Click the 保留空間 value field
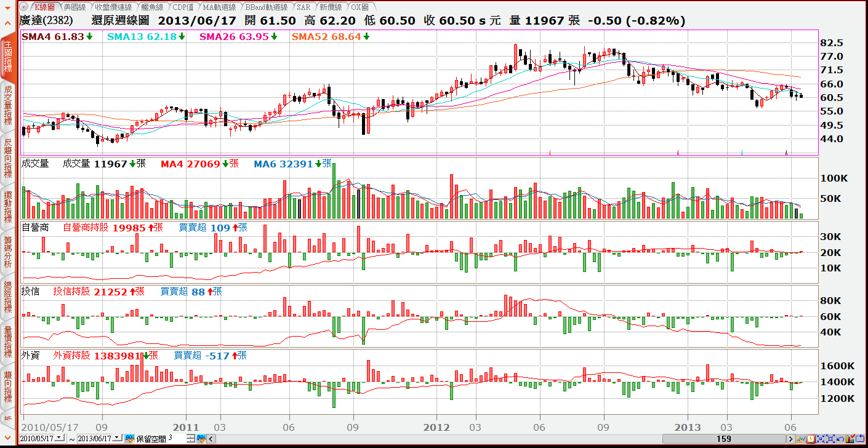This screenshot has width=868, height=448. tap(177, 438)
